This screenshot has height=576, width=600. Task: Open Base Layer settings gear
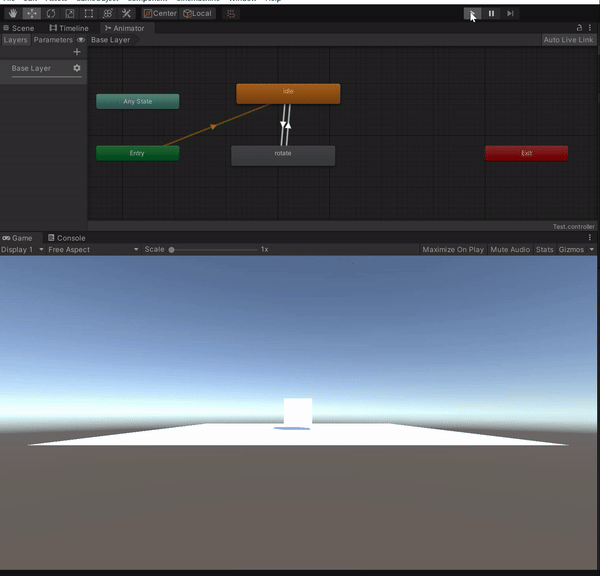77,68
